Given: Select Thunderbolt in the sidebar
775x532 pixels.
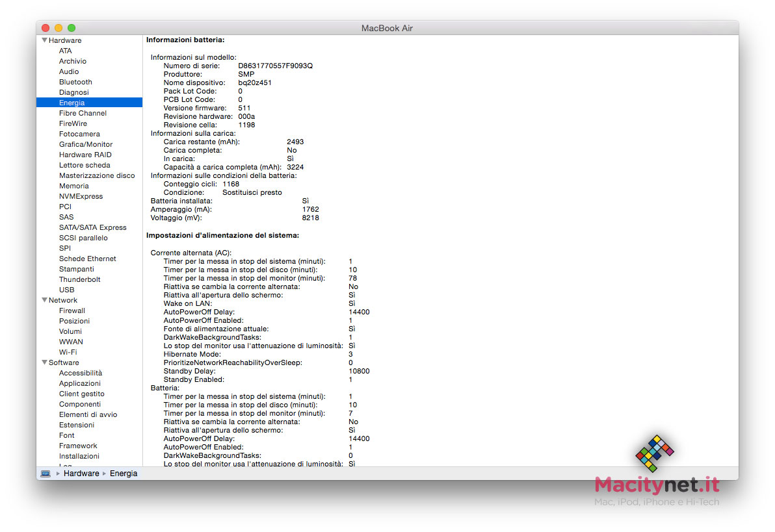Looking at the screenshot, I should [79, 279].
